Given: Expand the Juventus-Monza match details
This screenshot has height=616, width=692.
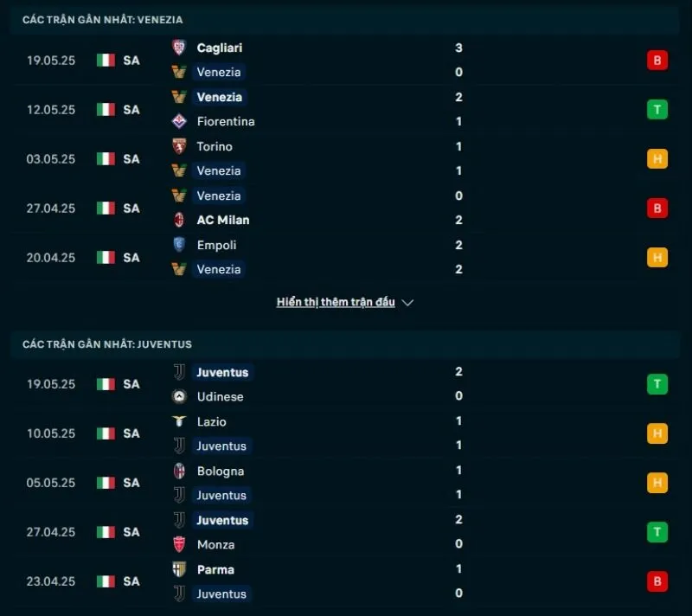Looking at the screenshot, I should click(x=346, y=532).
